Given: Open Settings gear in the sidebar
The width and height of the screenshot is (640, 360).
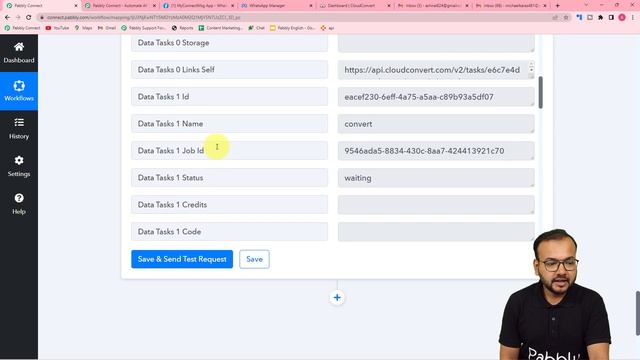Looking at the screenshot, I should [x=19, y=166].
